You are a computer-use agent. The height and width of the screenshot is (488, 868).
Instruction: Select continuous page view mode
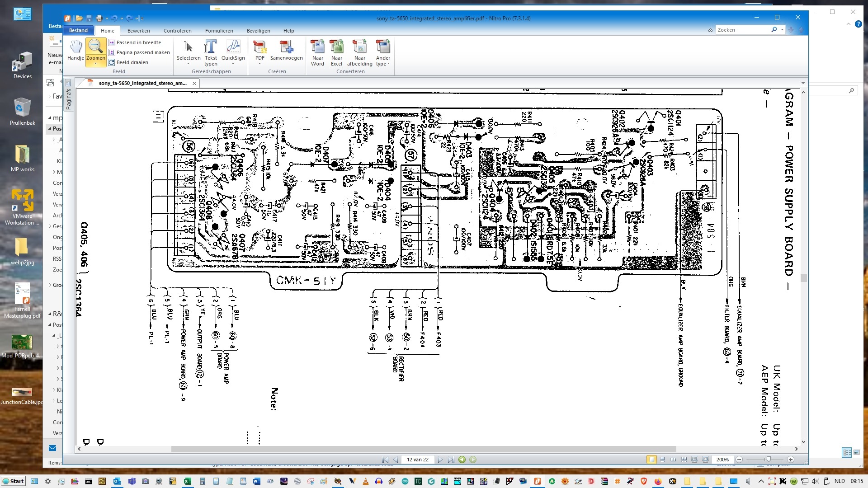pyautogui.click(x=662, y=460)
